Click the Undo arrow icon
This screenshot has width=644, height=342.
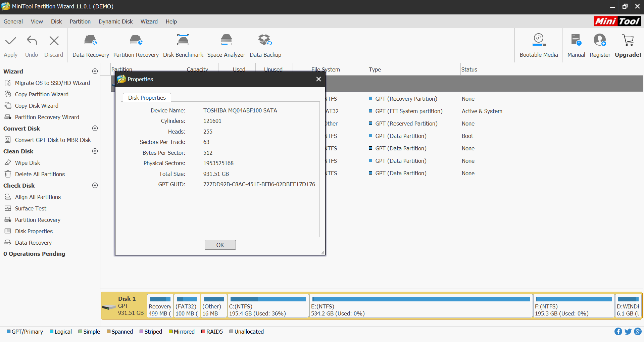(32, 41)
